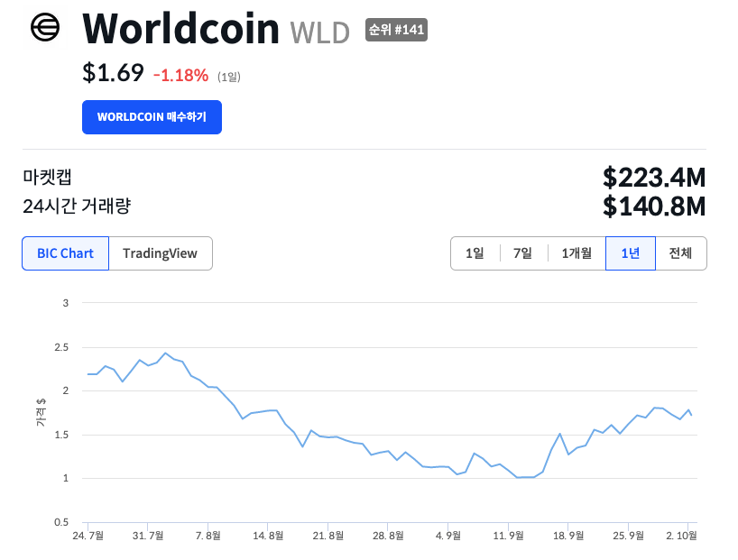Viewport: 738px width, 560px height.
Task: Click the chart low near 11. 9월
Action: [519, 477]
